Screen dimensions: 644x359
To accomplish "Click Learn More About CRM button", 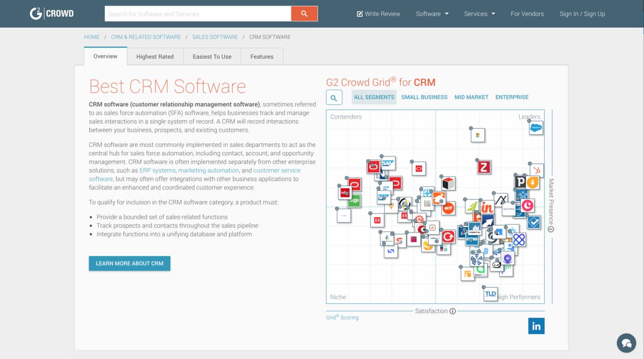I will (x=130, y=263).
